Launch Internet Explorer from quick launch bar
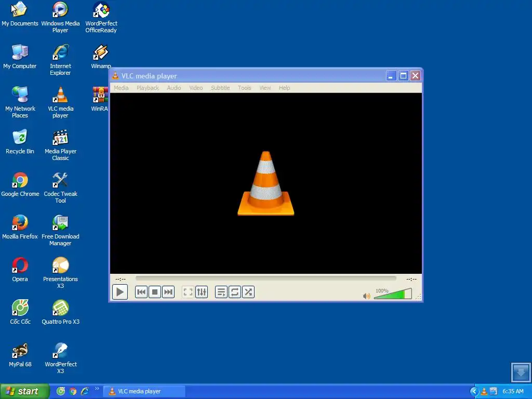Screen dimensions: 532x399 point(85,391)
